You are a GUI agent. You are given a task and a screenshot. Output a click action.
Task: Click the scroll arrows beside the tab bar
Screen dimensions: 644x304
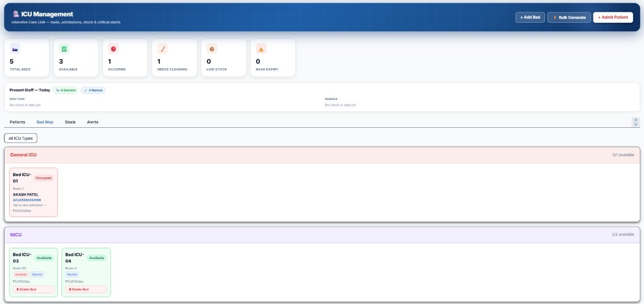tap(636, 122)
